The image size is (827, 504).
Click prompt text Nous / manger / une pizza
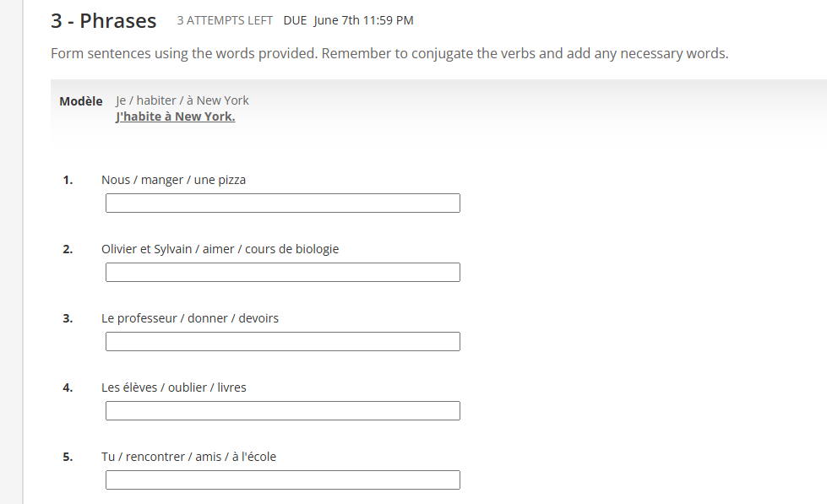pyautogui.click(x=174, y=179)
